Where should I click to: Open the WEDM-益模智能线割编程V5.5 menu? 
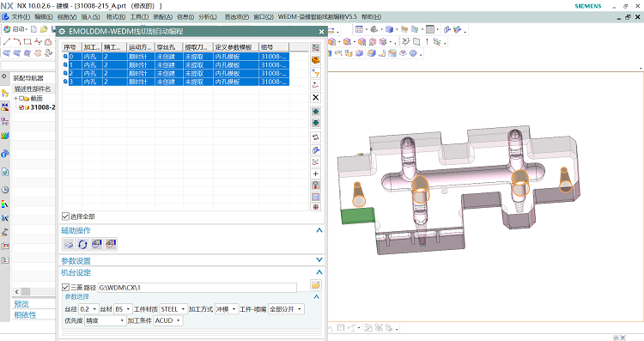point(317,17)
